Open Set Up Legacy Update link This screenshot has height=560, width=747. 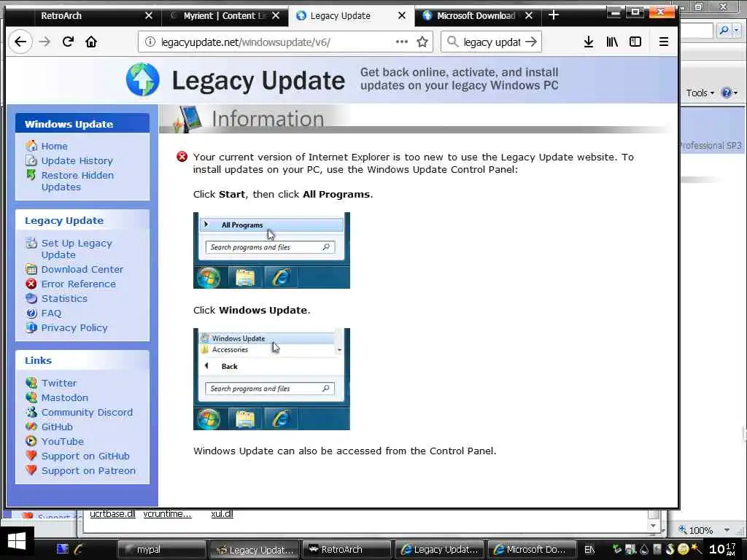coord(76,249)
